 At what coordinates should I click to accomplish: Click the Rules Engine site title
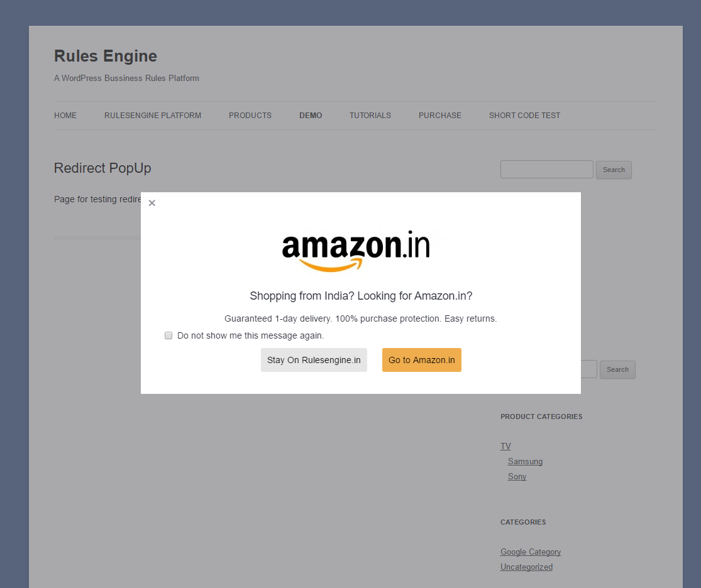[x=106, y=56]
